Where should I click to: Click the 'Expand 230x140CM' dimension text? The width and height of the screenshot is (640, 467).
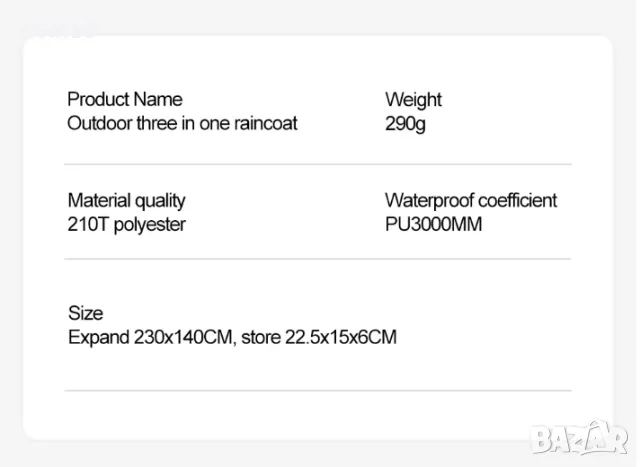coord(152,337)
